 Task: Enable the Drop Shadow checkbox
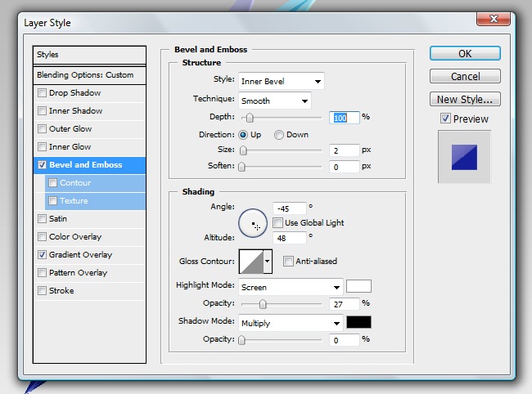tap(43, 93)
